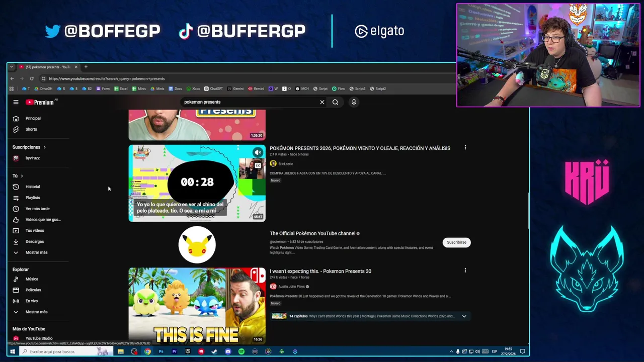Open the Austin John Plays channel name

point(291,287)
